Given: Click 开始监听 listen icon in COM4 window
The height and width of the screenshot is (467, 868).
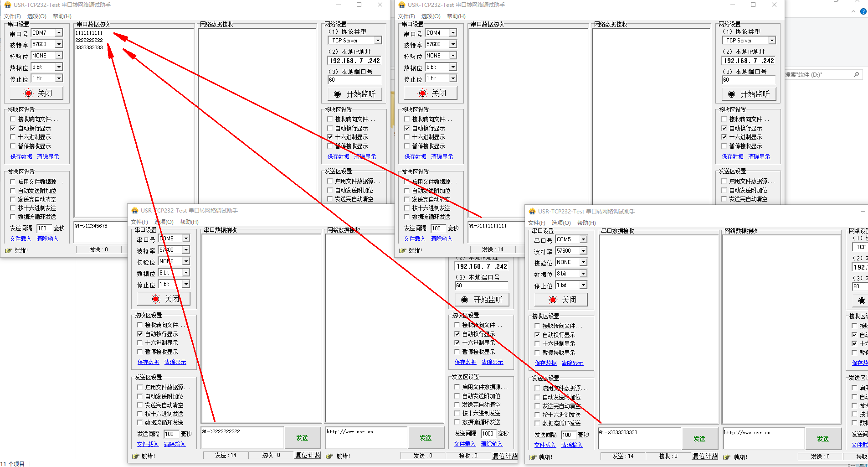Looking at the screenshot, I should pyautogui.click(x=731, y=94).
